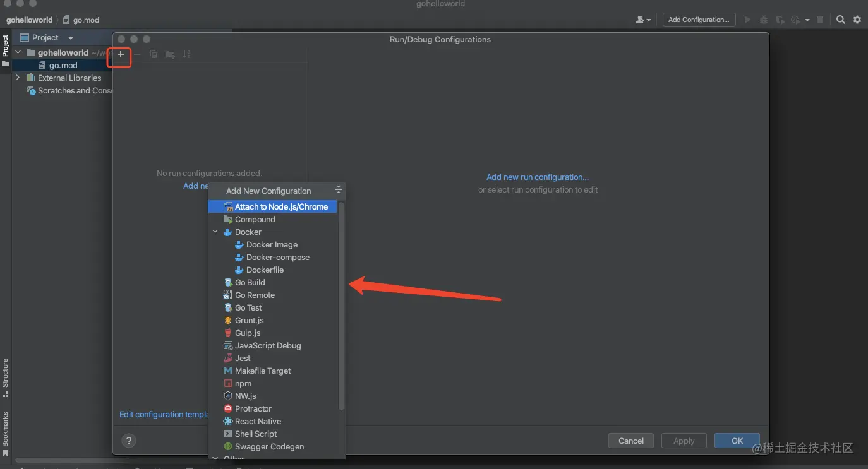Click the plus Add New Configuration icon
The image size is (868, 469).
pos(121,54)
